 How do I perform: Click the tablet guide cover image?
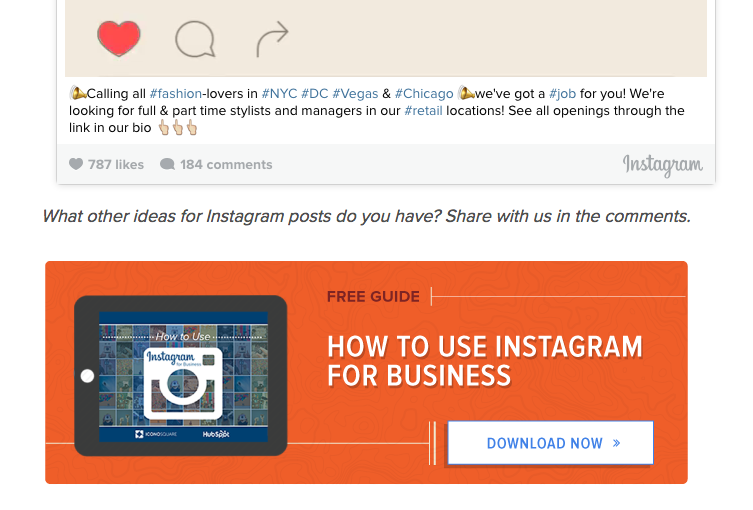[183, 378]
